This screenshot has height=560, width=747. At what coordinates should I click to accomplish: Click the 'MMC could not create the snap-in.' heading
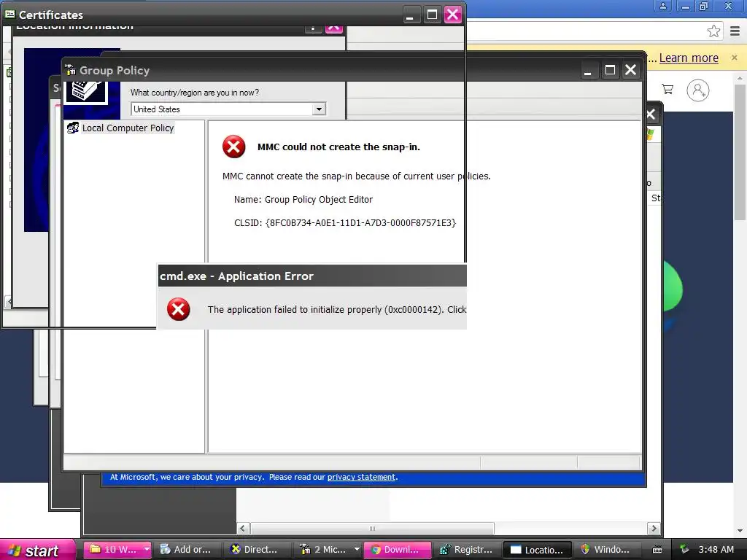(x=338, y=147)
